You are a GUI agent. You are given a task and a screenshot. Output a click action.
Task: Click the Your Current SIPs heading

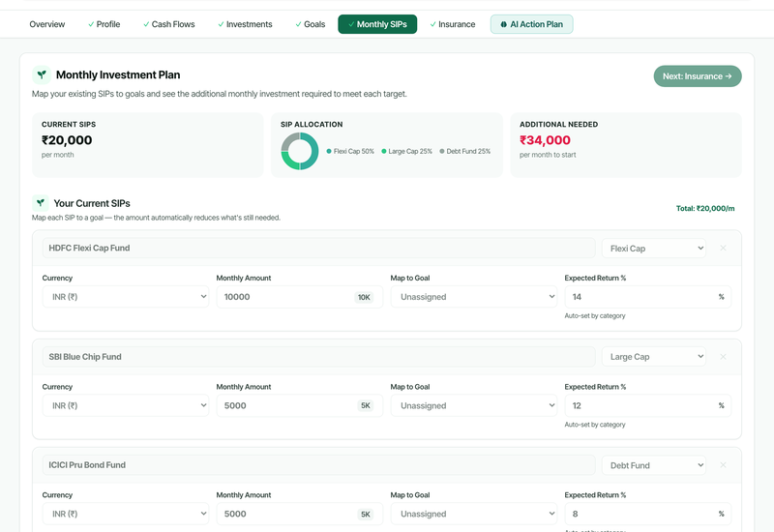[92, 203]
